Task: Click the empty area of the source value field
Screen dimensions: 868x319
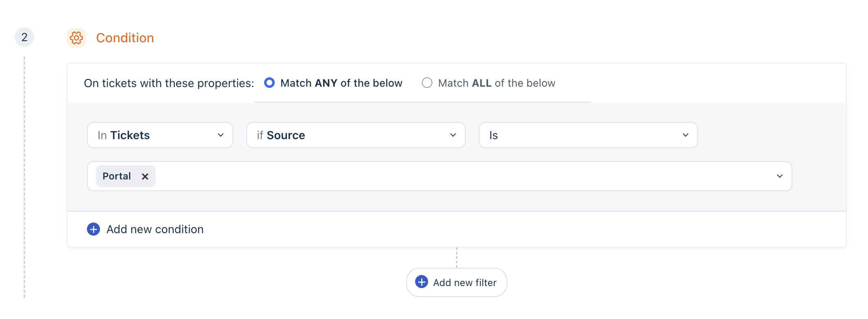Action: coord(447,176)
